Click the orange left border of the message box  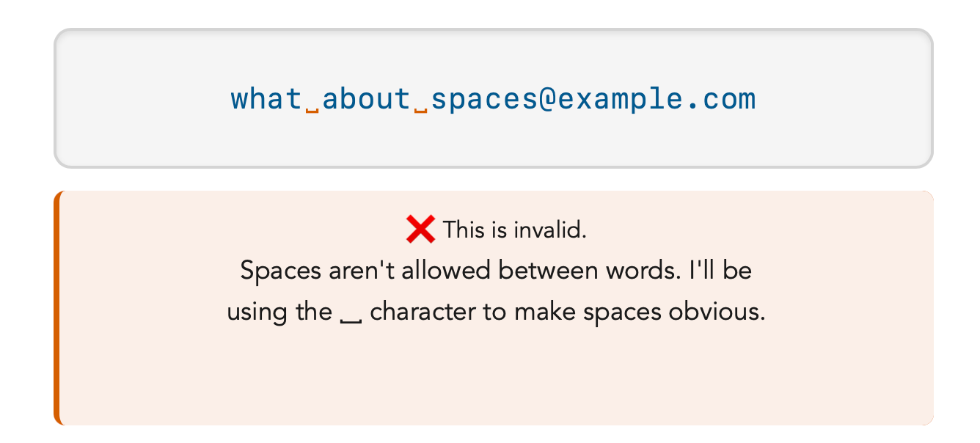[56, 308]
